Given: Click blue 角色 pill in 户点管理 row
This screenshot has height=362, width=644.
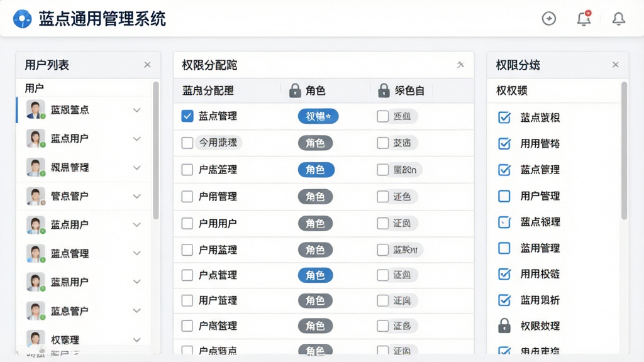Looking at the screenshot, I should [316, 275].
